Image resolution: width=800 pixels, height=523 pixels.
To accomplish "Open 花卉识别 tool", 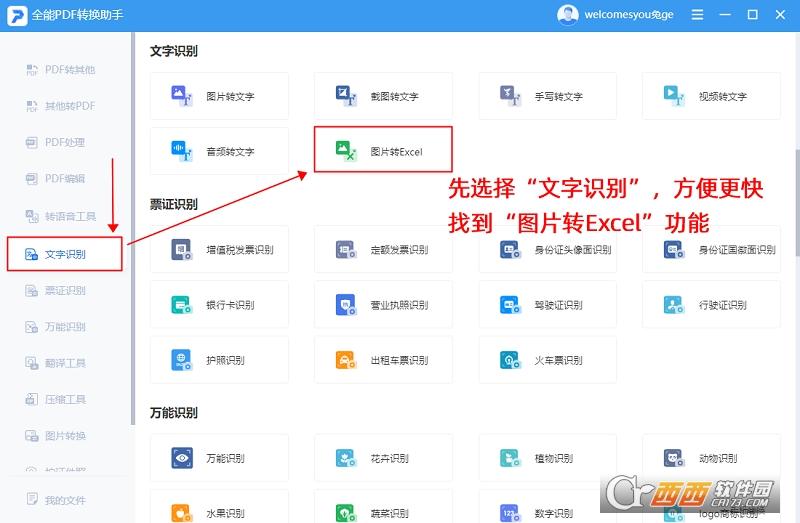I will [x=383, y=458].
